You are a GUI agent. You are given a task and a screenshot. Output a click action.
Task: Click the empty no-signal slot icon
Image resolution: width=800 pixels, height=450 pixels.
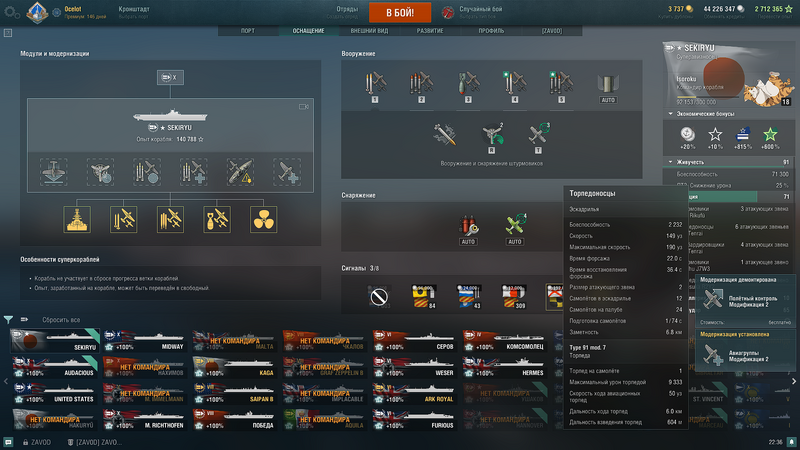click(x=379, y=296)
